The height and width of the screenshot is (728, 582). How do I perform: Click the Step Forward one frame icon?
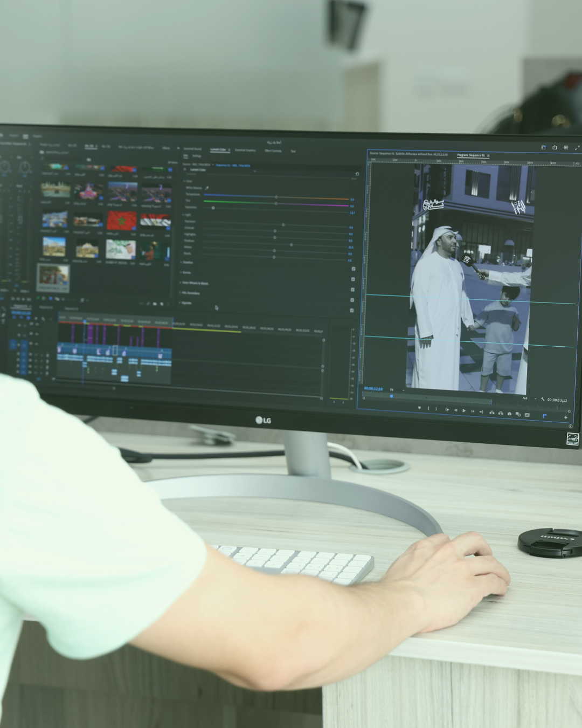[473, 411]
